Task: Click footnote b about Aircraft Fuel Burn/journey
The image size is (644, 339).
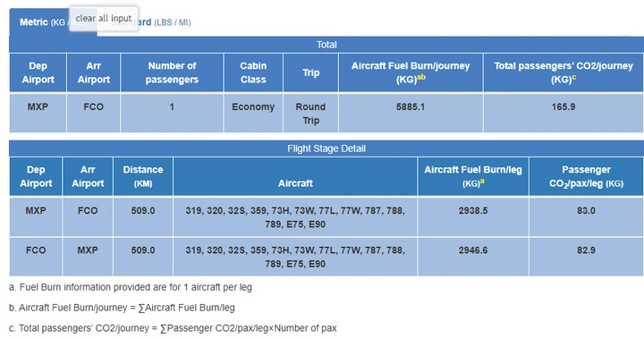Action: tap(122, 308)
